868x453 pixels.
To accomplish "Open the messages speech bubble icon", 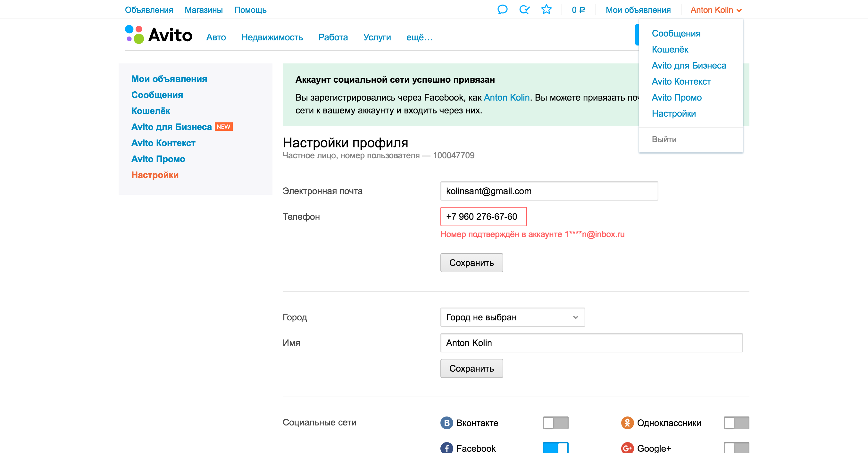I will tap(502, 10).
